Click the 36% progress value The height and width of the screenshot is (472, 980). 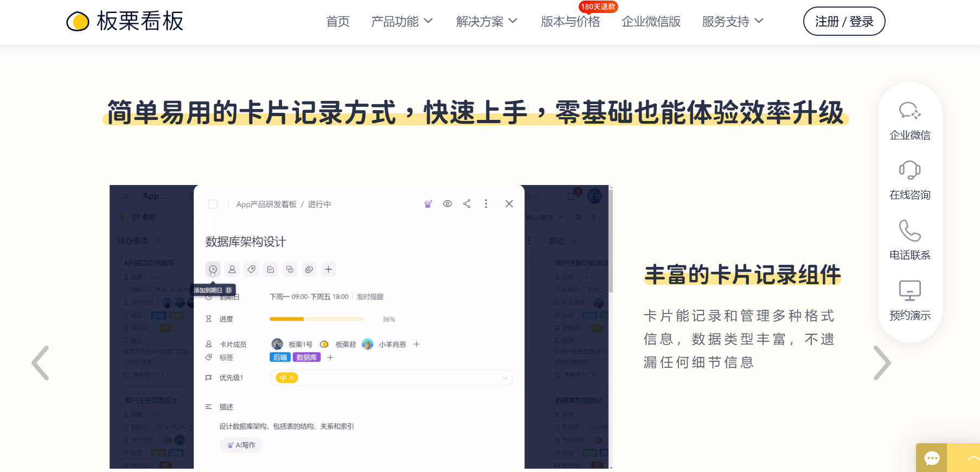pyautogui.click(x=389, y=320)
